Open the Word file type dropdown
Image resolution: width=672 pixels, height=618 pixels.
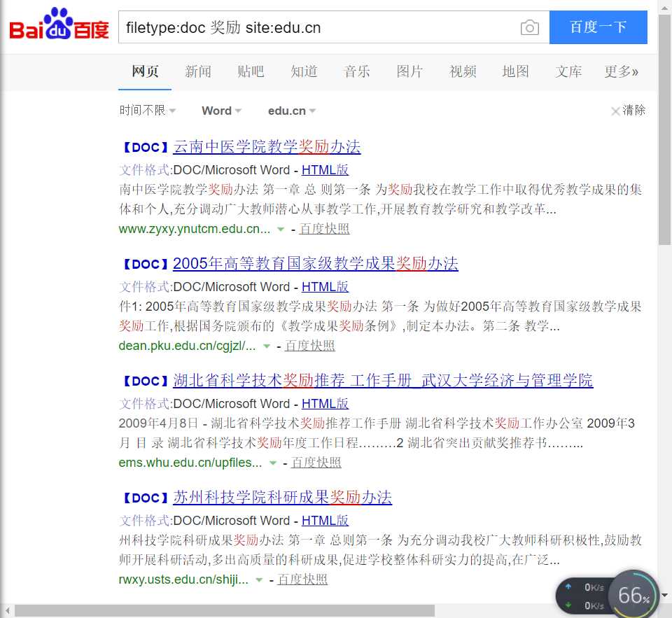pos(222,111)
